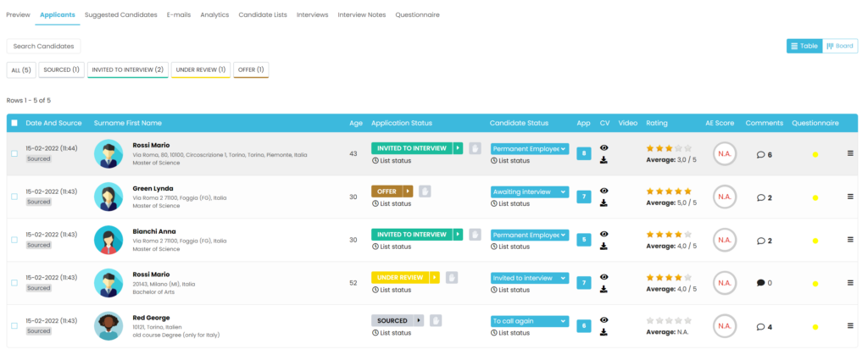Open 'To call again' dropdown for Red George
This screenshot has width=868, height=355.
tap(530, 321)
